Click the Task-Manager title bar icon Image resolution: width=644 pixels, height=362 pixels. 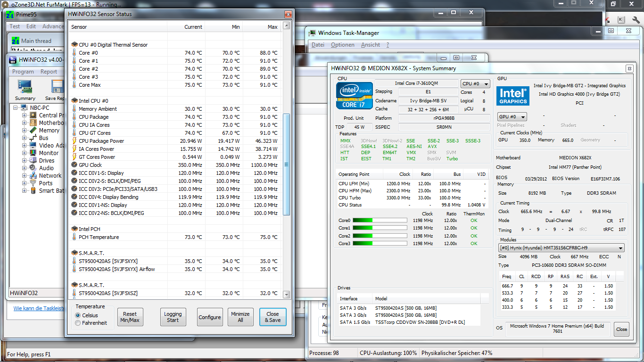[x=313, y=33]
